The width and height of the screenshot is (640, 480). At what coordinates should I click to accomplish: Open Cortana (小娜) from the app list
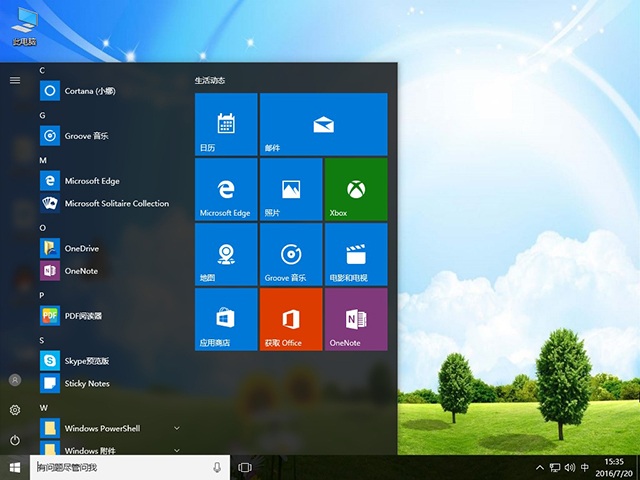(91, 91)
